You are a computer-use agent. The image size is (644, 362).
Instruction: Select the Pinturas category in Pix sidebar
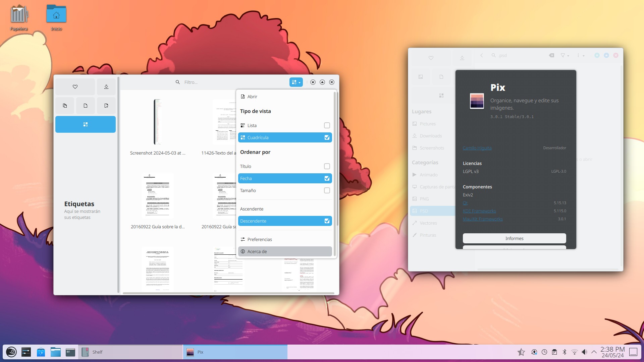pos(428,235)
